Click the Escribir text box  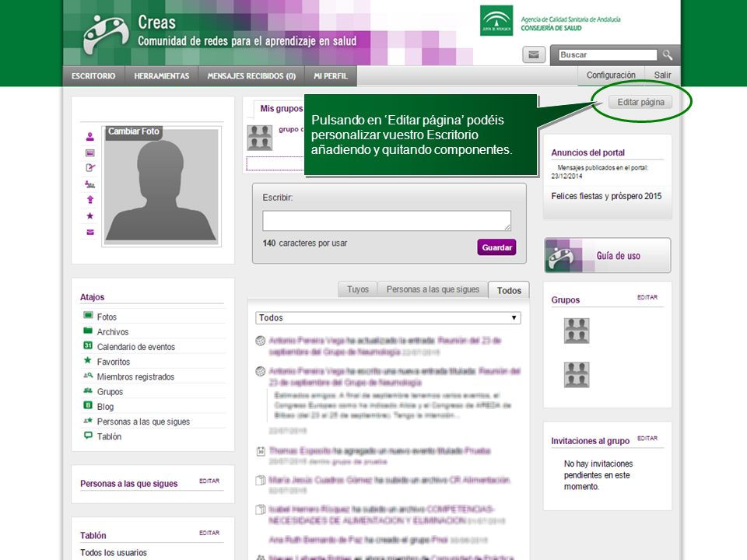387,221
